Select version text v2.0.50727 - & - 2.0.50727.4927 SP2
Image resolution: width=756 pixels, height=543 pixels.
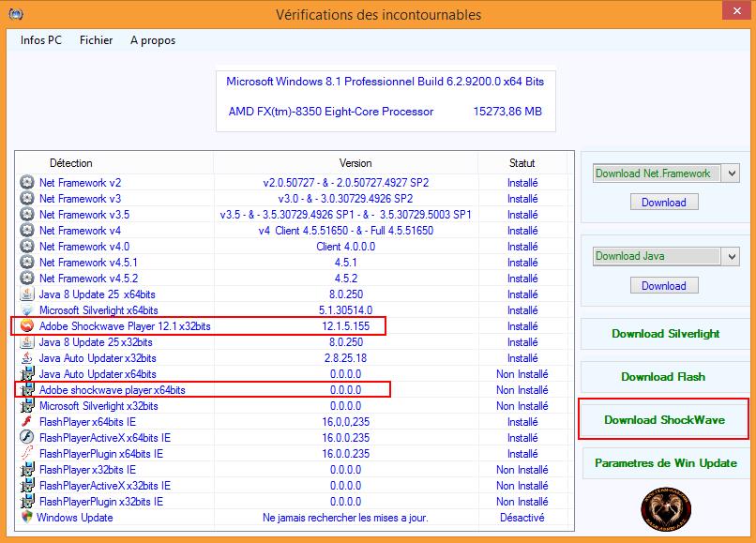point(346,182)
